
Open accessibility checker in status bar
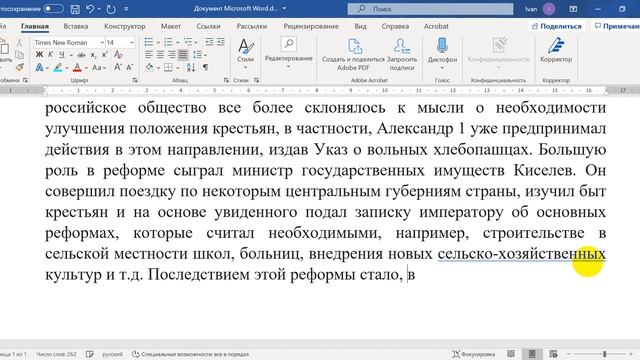[x=191, y=354]
